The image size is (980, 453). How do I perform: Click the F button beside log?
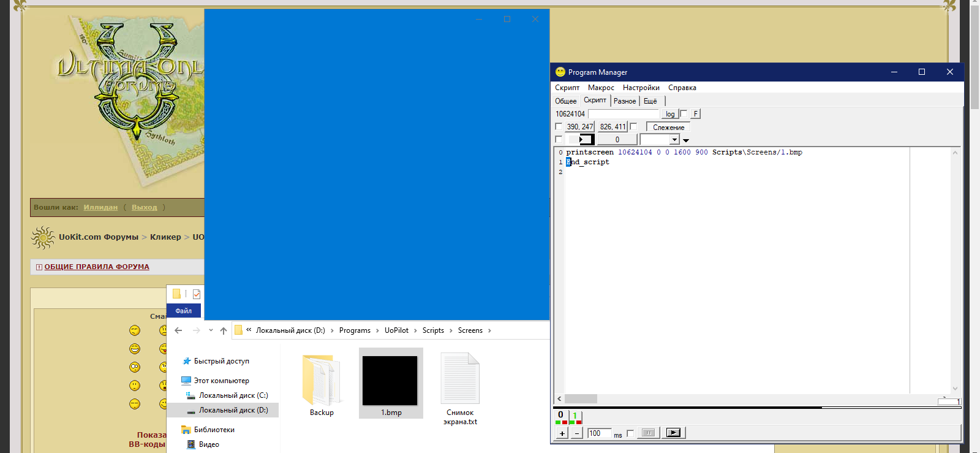[x=695, y=114]
